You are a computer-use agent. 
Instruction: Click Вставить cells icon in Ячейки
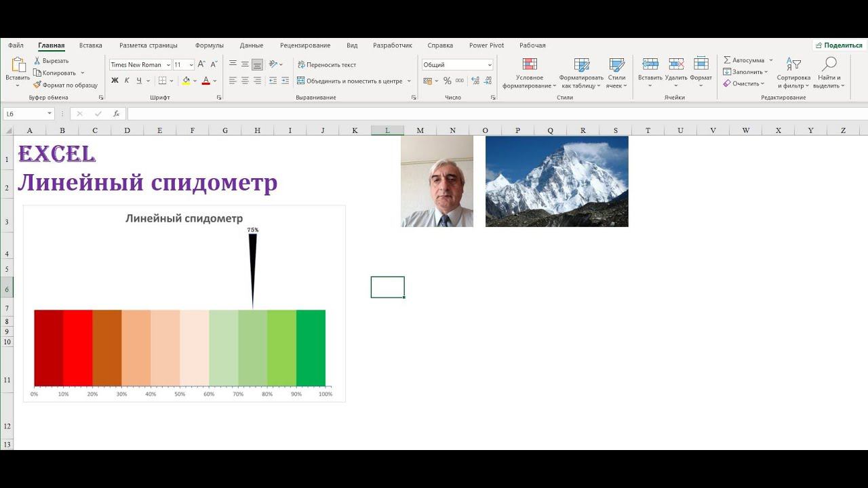click(650, 64)
